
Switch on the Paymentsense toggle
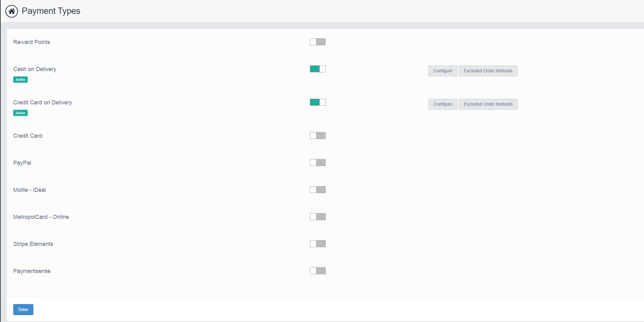(x=317, y=271)
